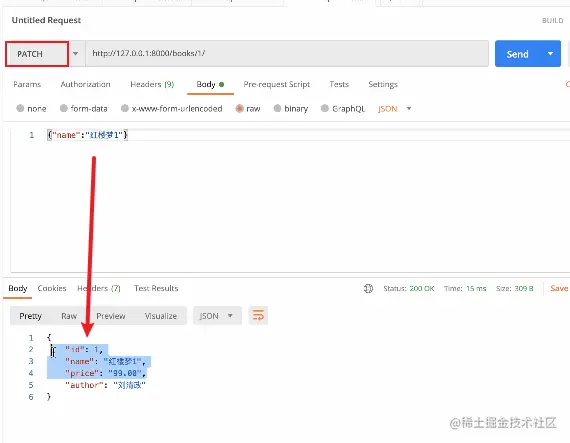Open the Tests tab
Viewport: 570px width, 443px height.
tap(339, 84)
